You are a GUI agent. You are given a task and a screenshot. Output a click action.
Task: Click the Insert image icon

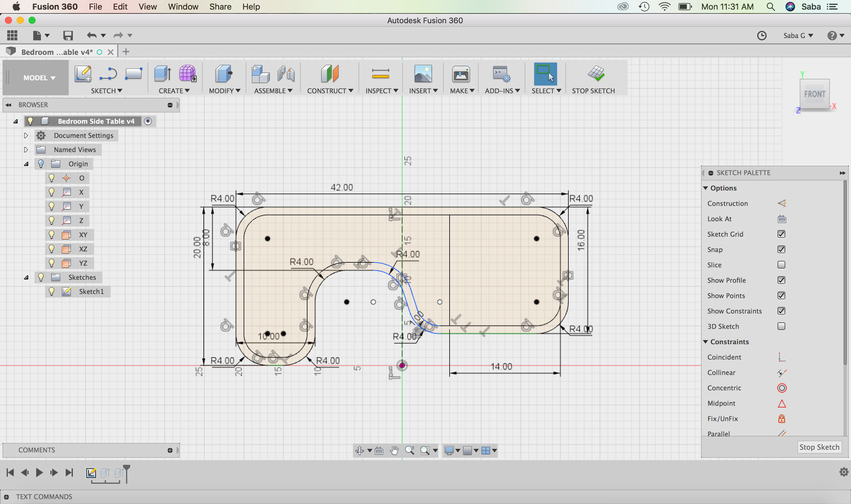423,74
